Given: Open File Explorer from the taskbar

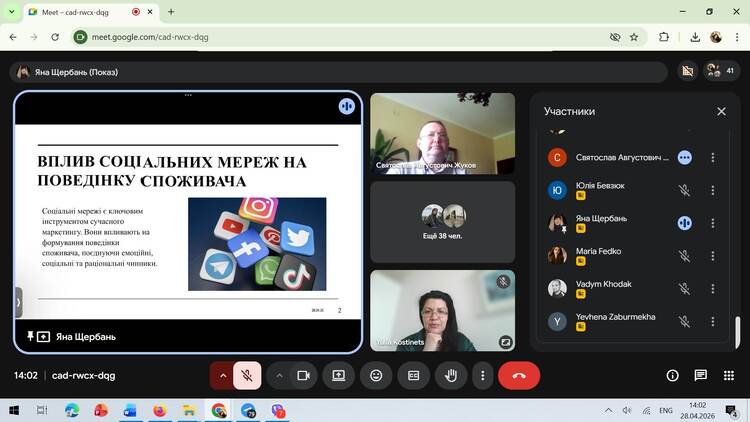Looking at the screenshot, I should point(189,410).
